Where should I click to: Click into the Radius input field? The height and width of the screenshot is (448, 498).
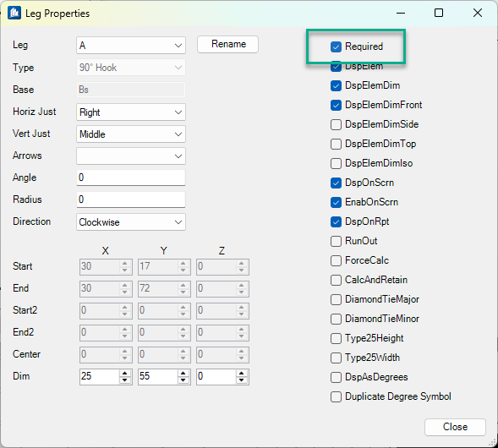pyautogui.click(x=131, y=199)
